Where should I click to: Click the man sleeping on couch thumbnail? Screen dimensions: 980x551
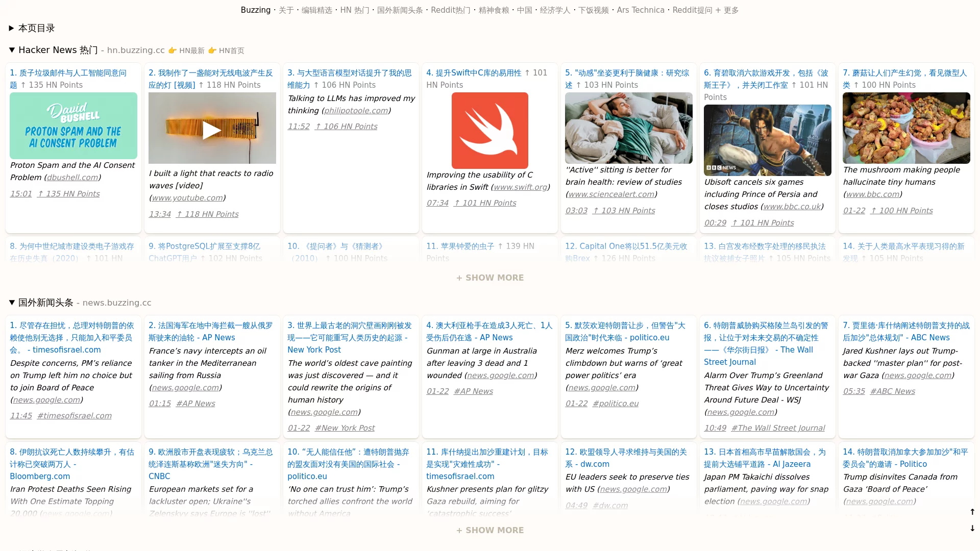[628, 128]
